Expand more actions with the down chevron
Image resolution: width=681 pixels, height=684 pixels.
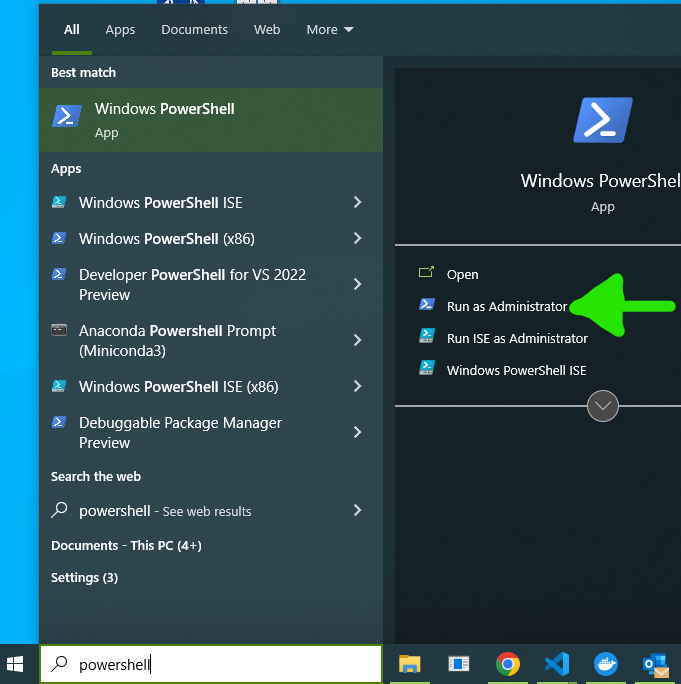coord(602,406)
